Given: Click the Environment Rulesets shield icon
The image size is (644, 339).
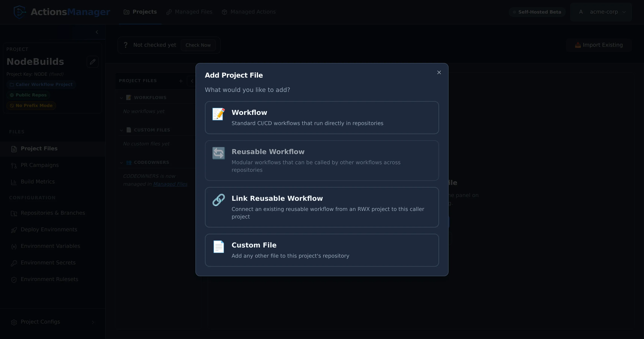Looking at the screenshot, I should (14, 280).
